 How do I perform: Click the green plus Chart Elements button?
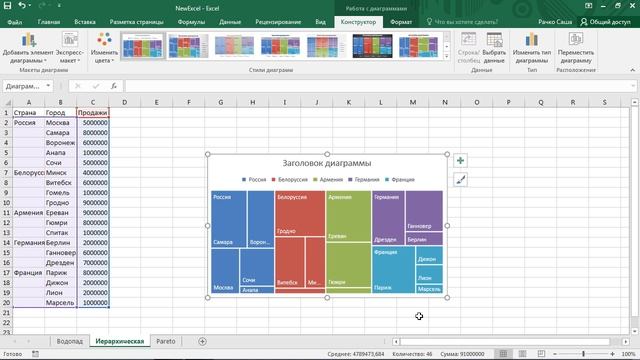pos(460,160)
